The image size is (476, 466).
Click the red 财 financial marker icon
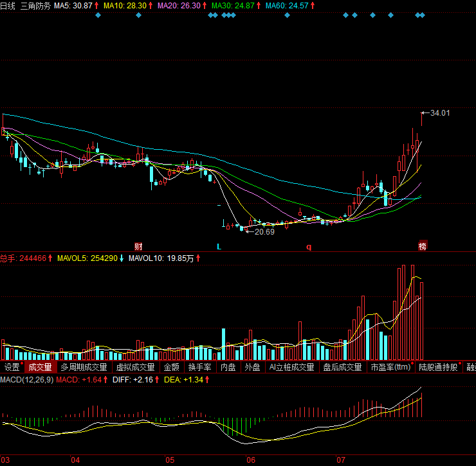tap(138, 246)
